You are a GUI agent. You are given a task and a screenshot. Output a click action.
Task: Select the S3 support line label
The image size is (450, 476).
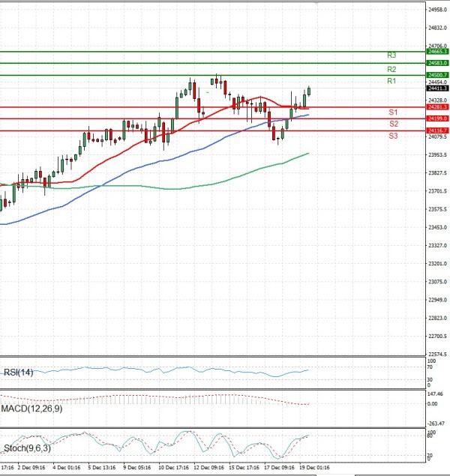393,136
